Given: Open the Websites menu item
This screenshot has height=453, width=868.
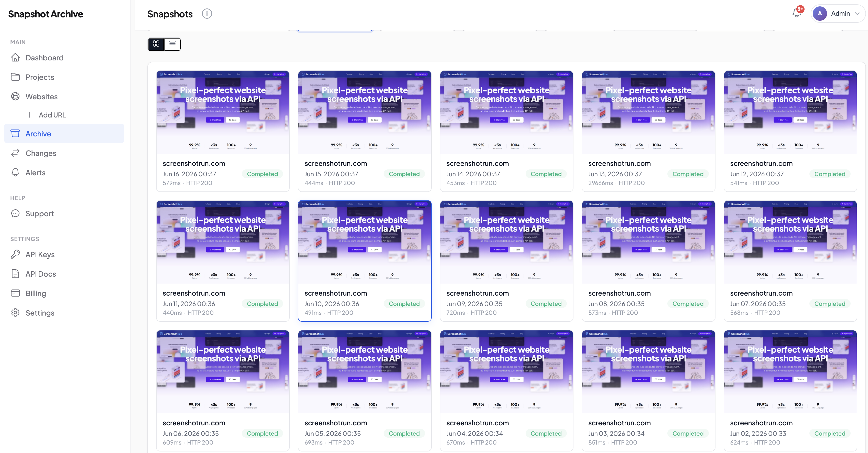Looking at the screenshot, I should [x=64, y=96].
